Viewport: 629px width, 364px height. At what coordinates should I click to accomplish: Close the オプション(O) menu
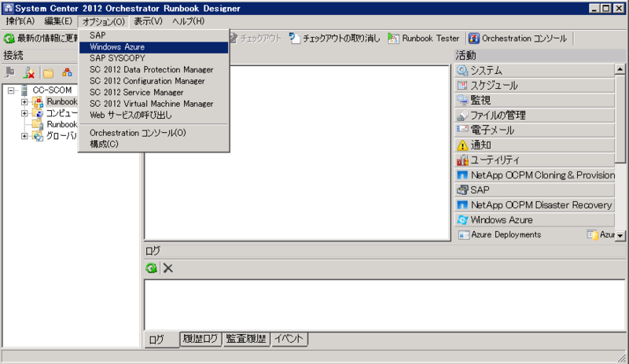(x=104, y=22)
